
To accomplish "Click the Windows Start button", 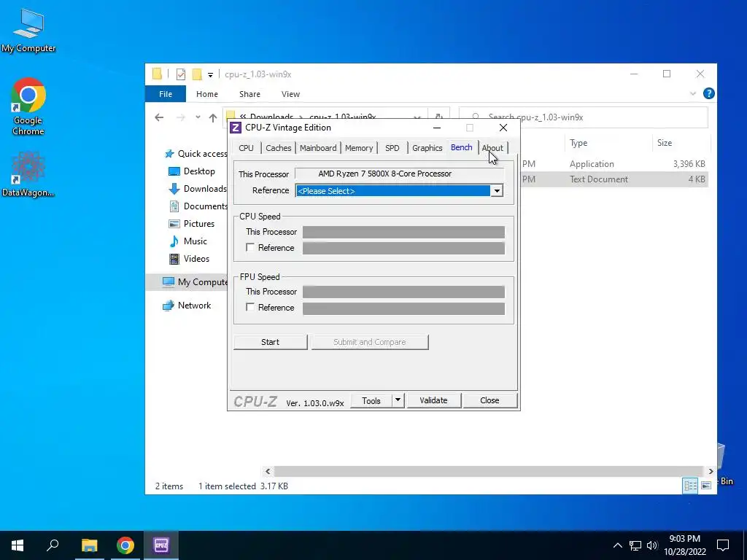I will tap(18, 545).
